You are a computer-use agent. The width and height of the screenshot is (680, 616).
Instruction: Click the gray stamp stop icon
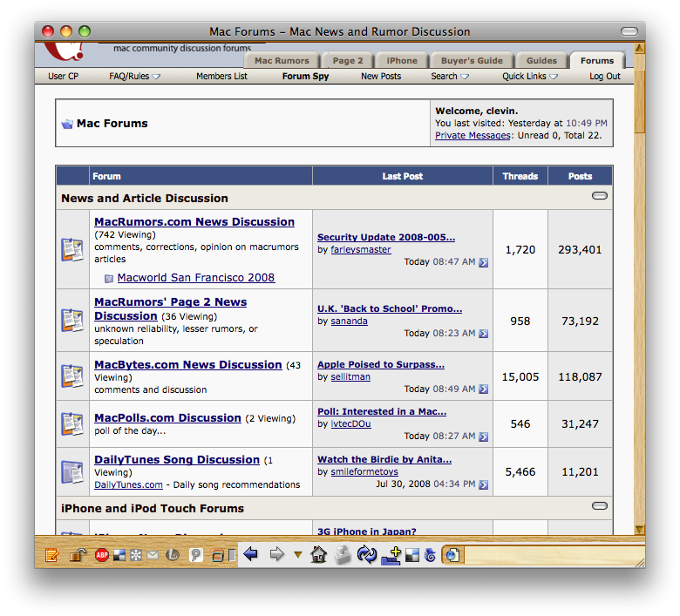[x=343, y=555]
